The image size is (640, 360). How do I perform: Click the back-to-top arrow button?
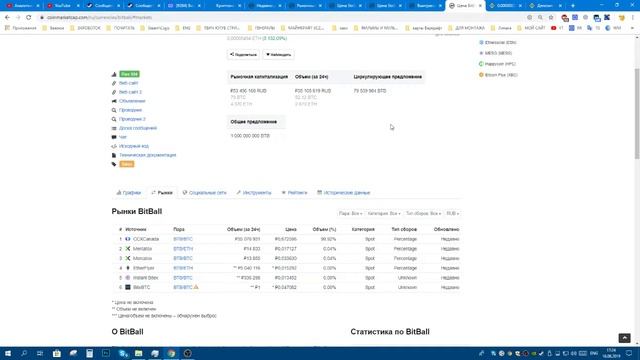624,338
